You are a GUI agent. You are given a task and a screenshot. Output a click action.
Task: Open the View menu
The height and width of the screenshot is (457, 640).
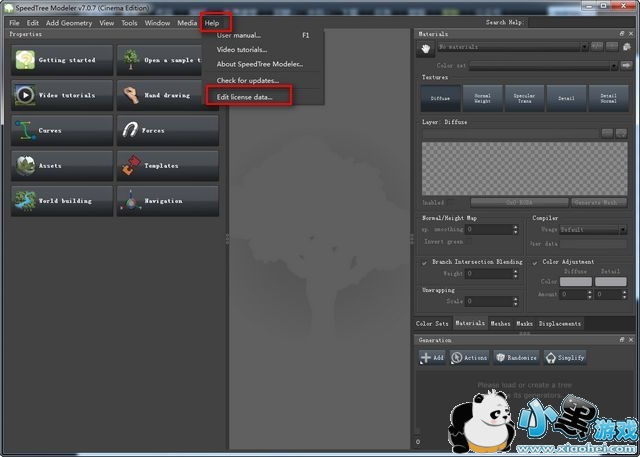tap(107, 23)
